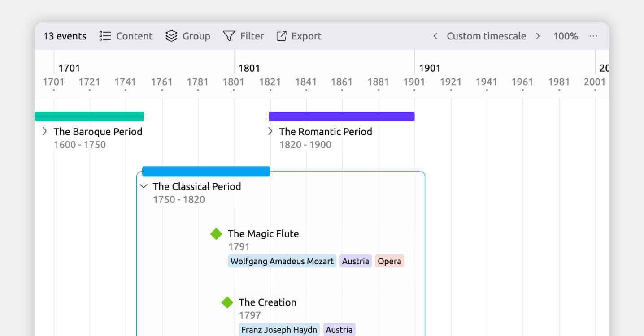Screen dimensions: 644x336
Task: Click the 1761 tick on the time axis
Action: [161, 82]
